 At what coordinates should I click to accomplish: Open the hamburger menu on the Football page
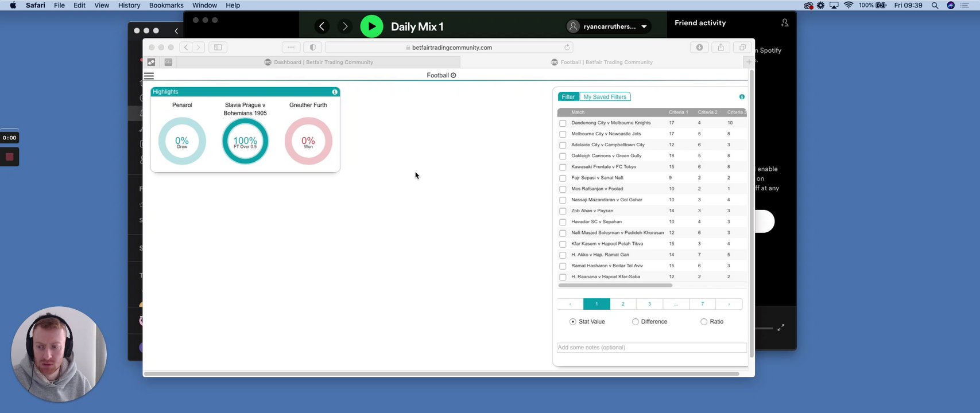pos(149,76)
